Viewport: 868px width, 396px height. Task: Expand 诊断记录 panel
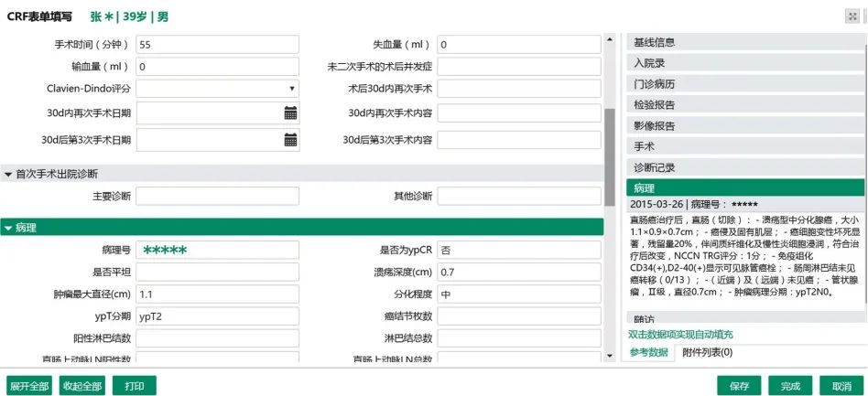click(745, 167)
